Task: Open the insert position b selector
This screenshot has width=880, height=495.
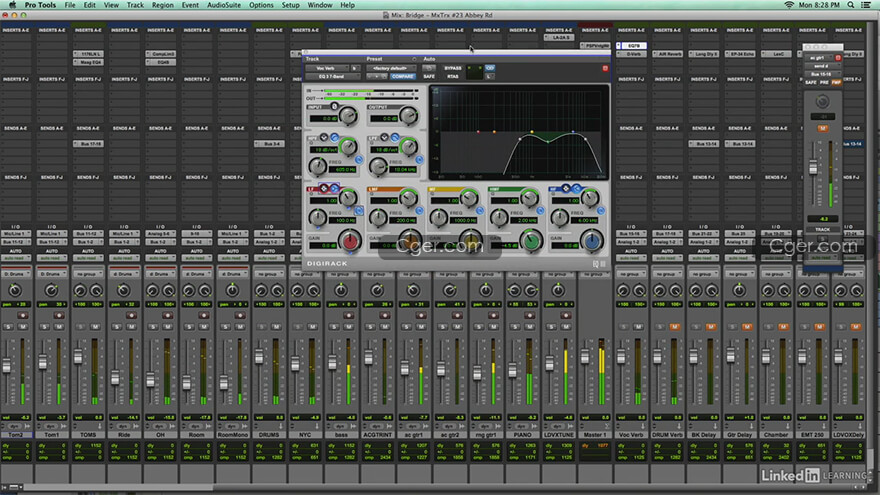Action: click(x=355, y=68)
